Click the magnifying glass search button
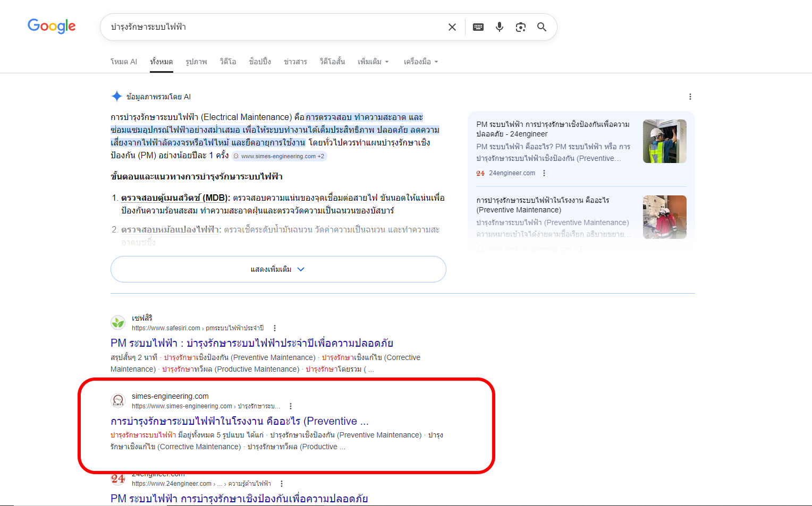Screen dimensions: 812x506 (542, 27)
